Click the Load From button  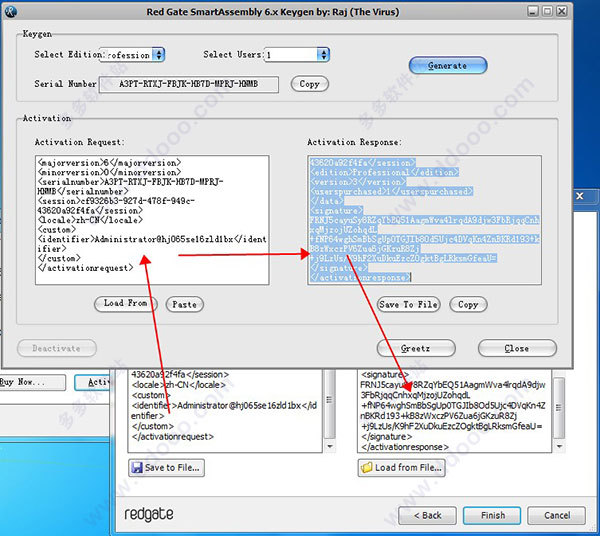(x=126, y=304)
